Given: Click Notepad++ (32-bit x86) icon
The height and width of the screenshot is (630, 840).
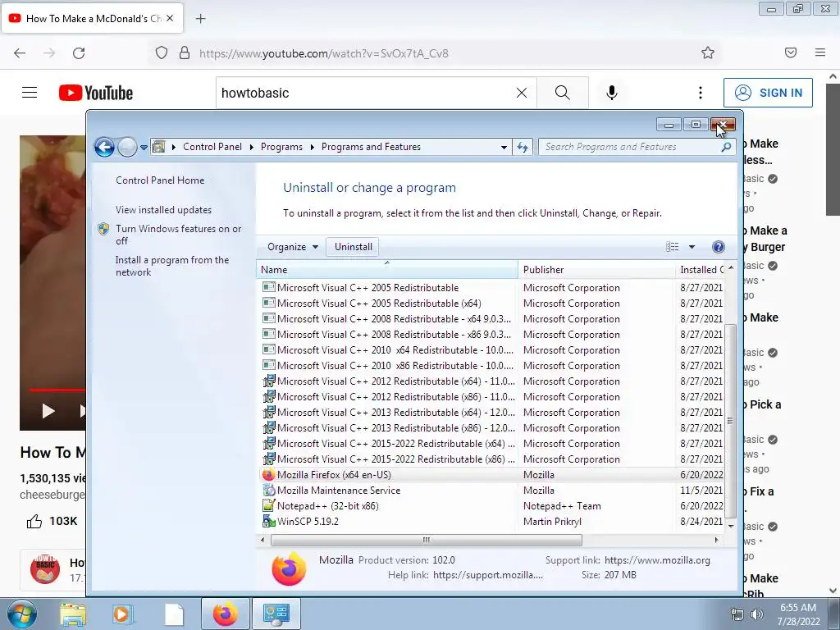Looking at the screenshot, I should [x=268, y=505].
